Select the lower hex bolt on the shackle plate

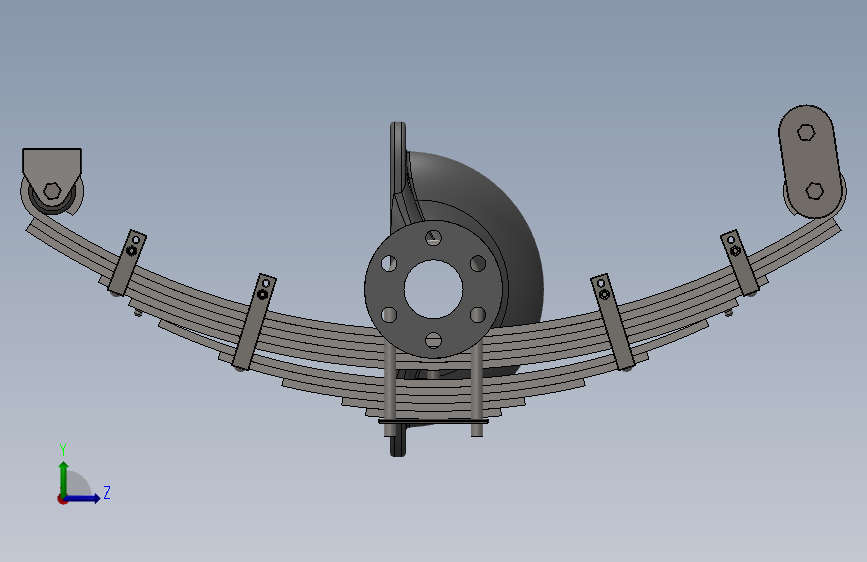pos(814,191)
